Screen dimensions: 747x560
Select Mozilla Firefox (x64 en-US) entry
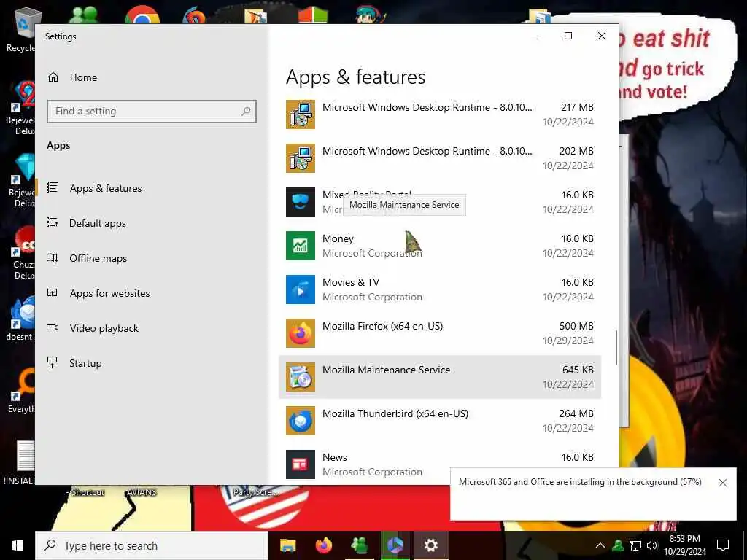(x=440, y=333)
